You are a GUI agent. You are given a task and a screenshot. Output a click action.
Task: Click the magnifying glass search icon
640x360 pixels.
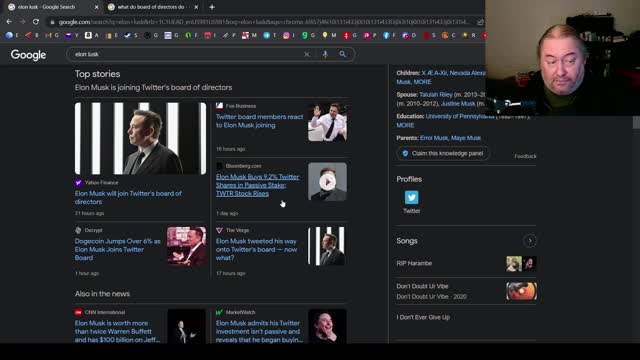(x=342, y=54)
